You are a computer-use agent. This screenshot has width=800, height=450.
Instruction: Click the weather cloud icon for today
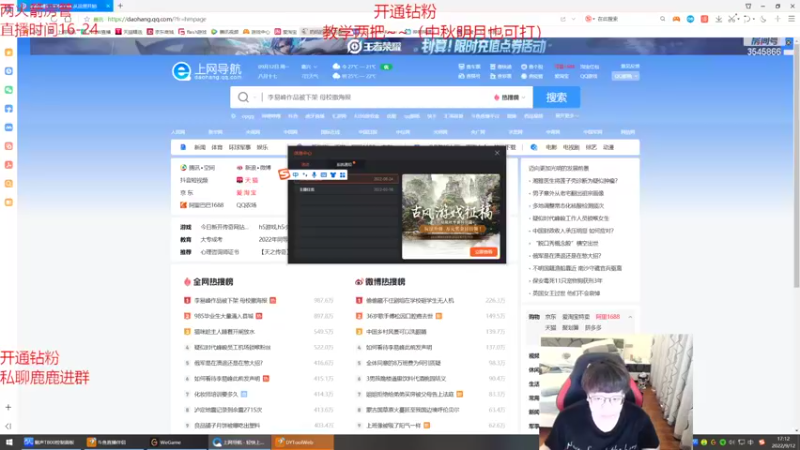336,67
